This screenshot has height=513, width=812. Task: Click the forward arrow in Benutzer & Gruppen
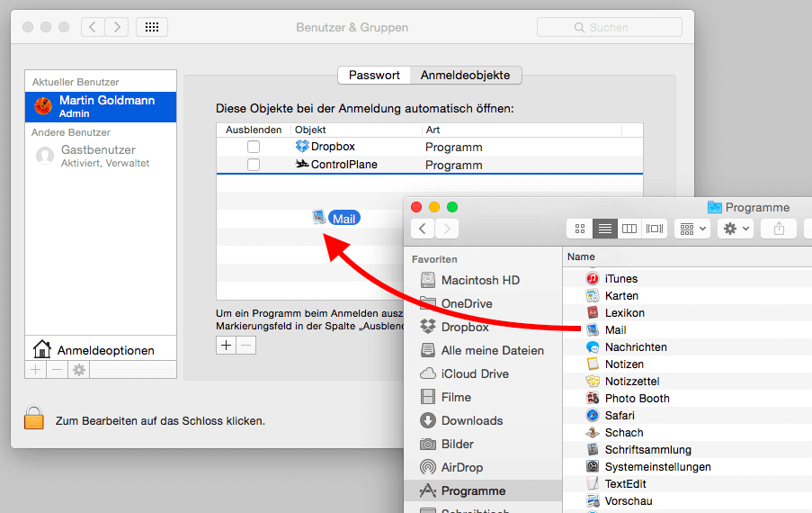pyautogui.click(x=117, y=27)
